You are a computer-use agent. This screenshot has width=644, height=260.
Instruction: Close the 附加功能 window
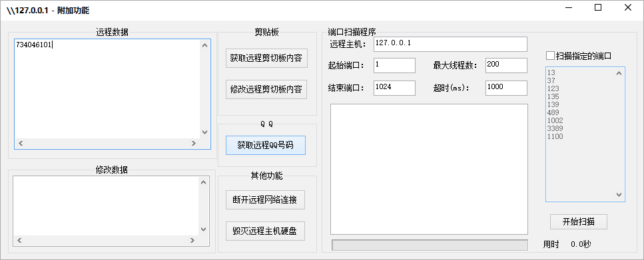tap(627, 7)
